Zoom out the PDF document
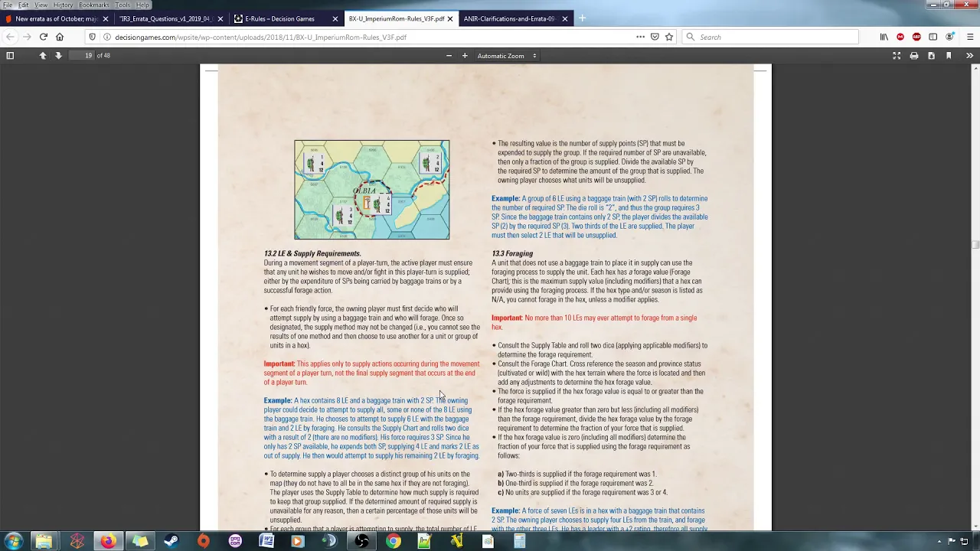980x551 pixels. click(x=449, y=55)
